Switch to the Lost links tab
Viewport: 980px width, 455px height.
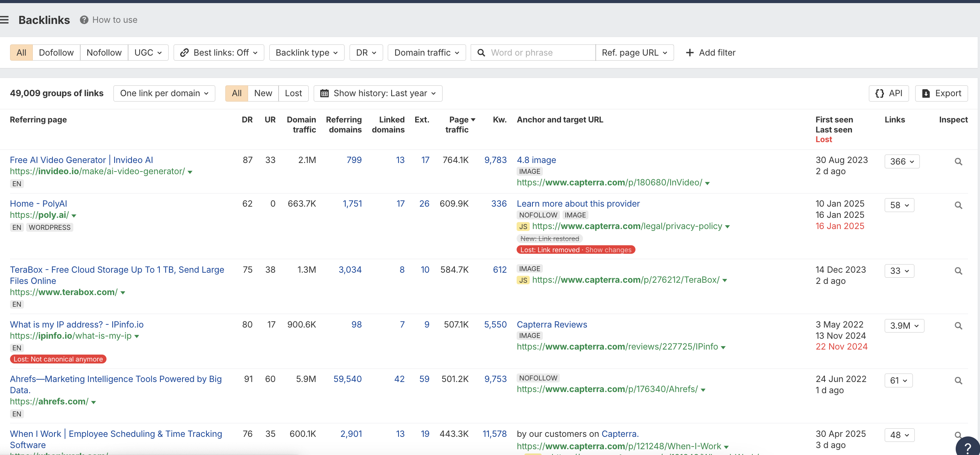click(293, 93)
